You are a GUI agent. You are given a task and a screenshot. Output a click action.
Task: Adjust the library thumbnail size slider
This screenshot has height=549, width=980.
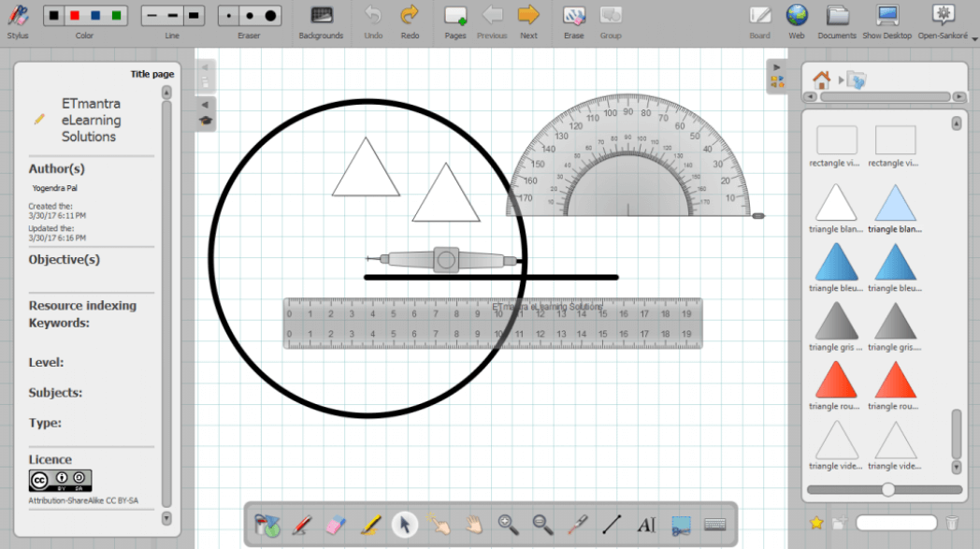point(888,489)
